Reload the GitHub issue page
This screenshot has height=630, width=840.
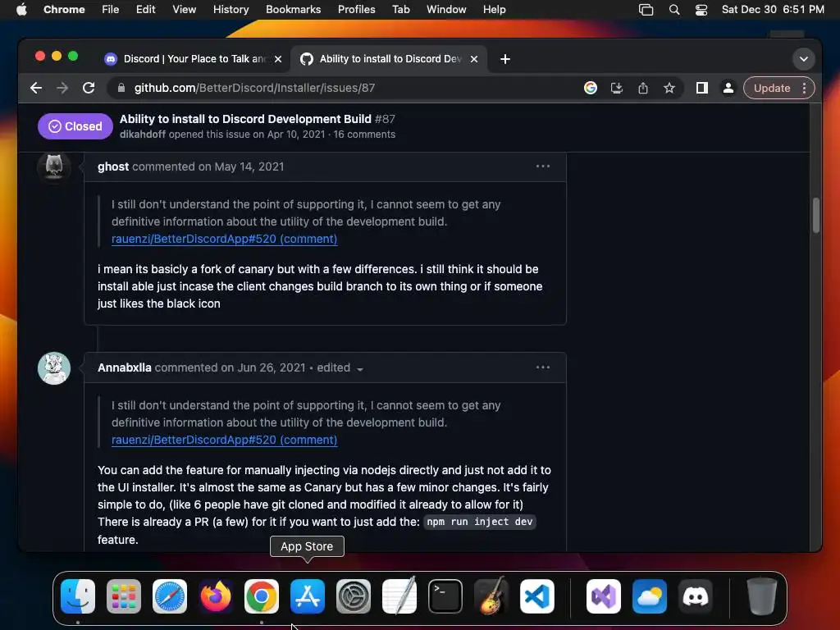pyautogui.click(x=89, y=88)
